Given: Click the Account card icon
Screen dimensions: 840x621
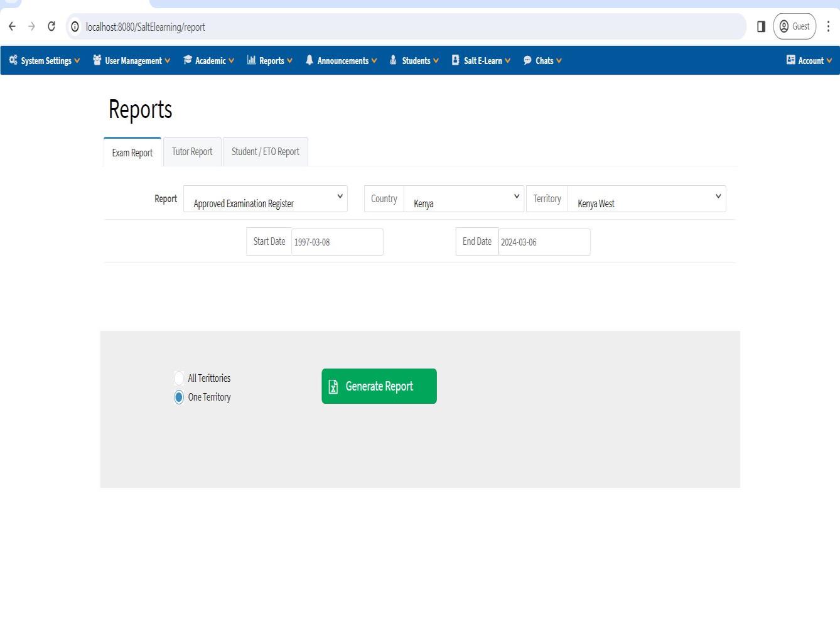Looking at the screenshot, I should coord(790,60).
